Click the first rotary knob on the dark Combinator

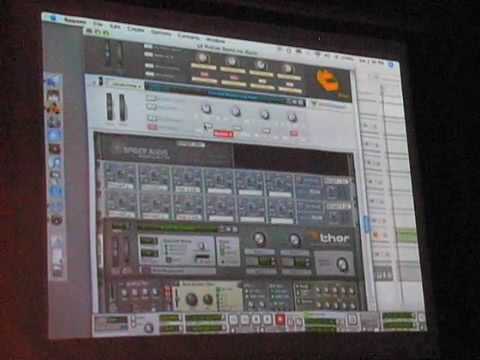click(202, 57)
